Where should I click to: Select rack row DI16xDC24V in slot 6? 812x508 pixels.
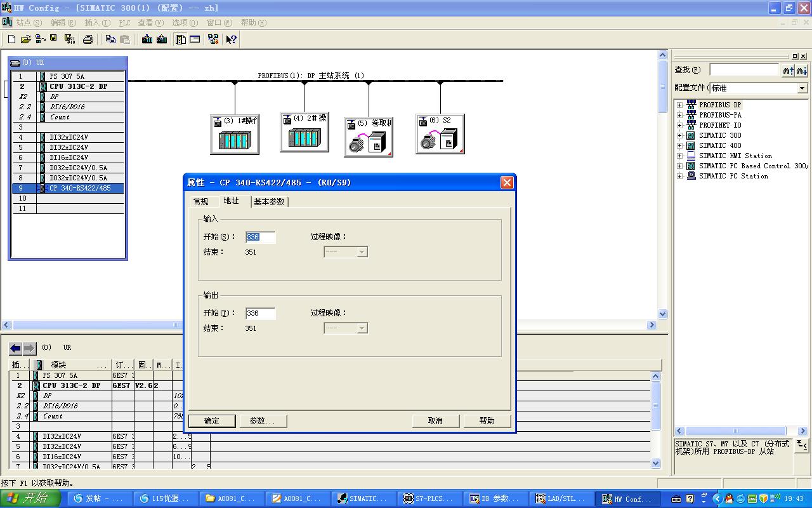click(x=69, y=157)
